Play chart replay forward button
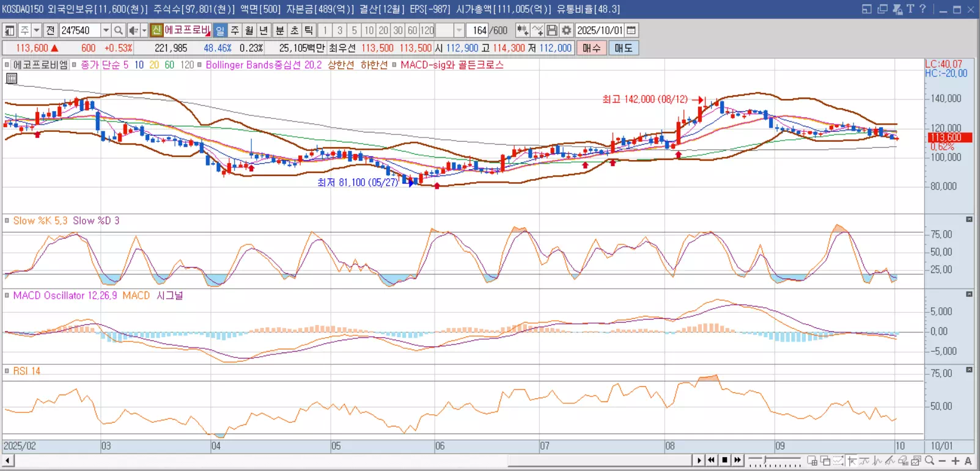980x471 pixels. tap(699, 460)
